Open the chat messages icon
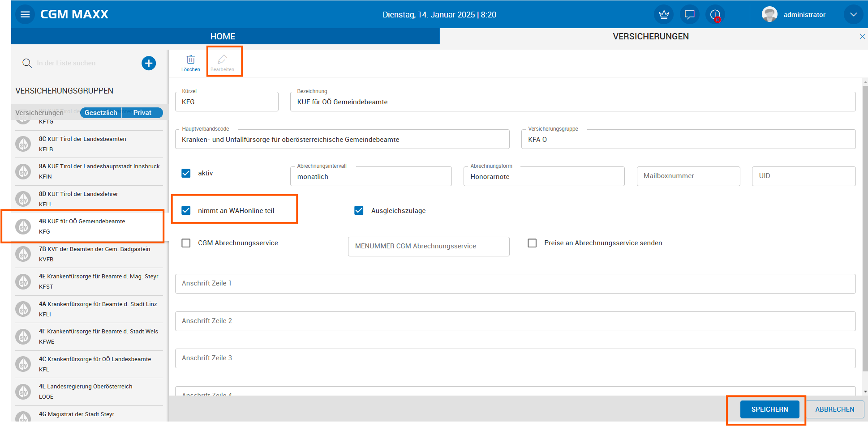This screenshot has height=426, width=868. [690, 14]
